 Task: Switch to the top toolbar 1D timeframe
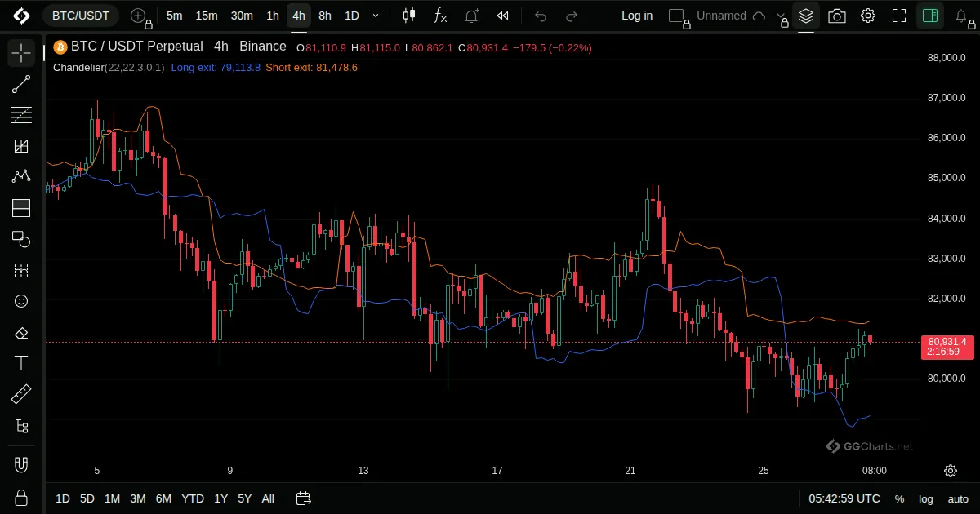tap(352, 16)
